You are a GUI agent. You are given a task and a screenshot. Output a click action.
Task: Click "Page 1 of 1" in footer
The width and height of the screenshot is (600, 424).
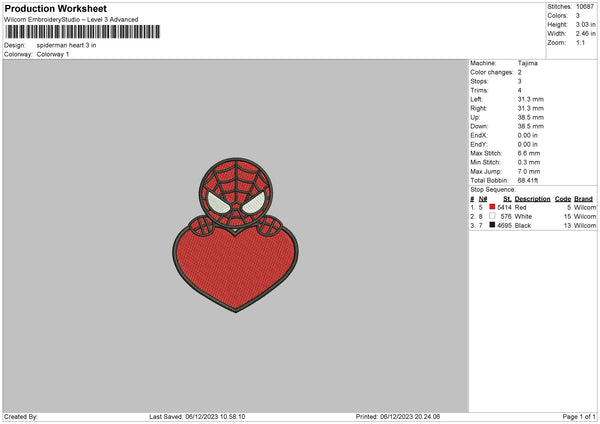coord(579,417)
